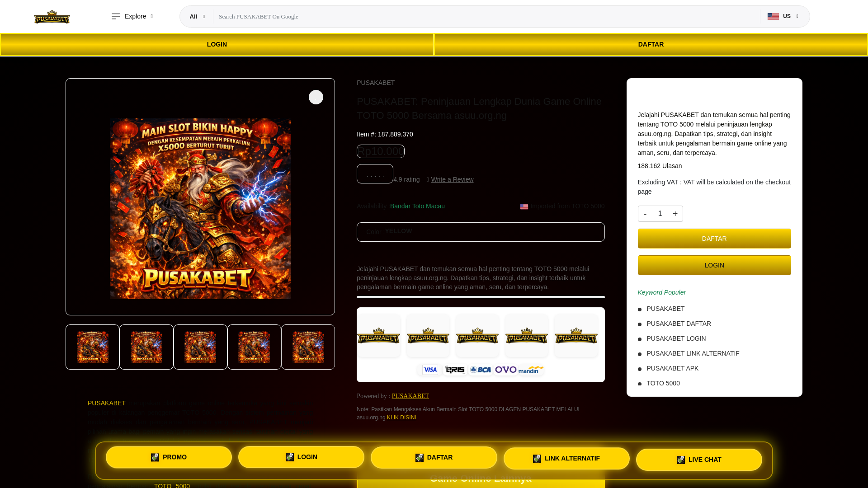Click the DAFTAR button in bottom bar
The height and width of the screenshot is (488, 868).
434,458
